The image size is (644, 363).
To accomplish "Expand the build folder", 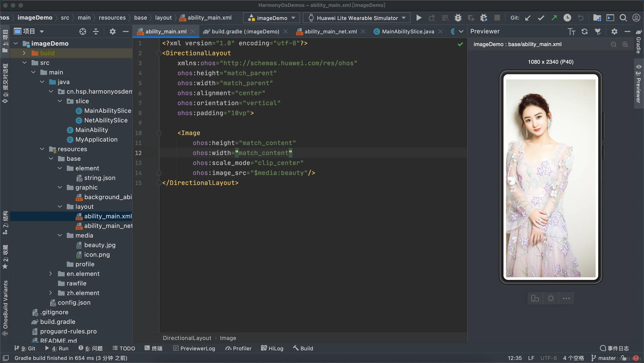I will click(x=24, y=53).
